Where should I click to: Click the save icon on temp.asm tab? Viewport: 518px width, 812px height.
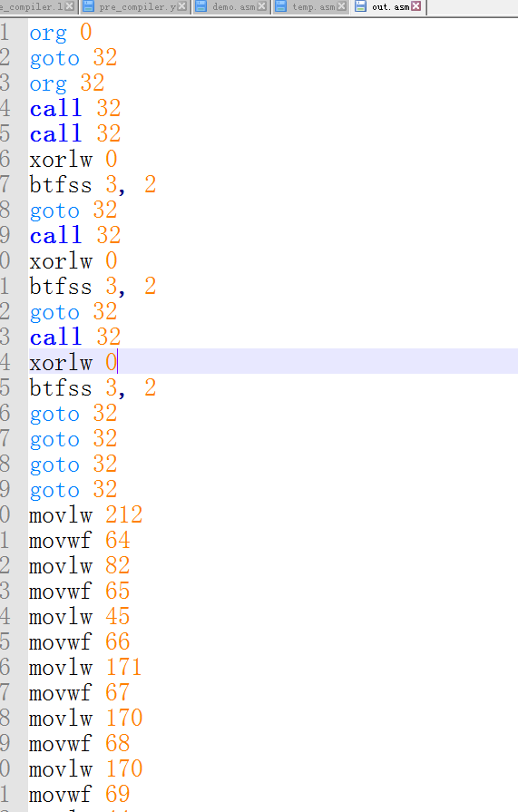click(x=280, y=6)
